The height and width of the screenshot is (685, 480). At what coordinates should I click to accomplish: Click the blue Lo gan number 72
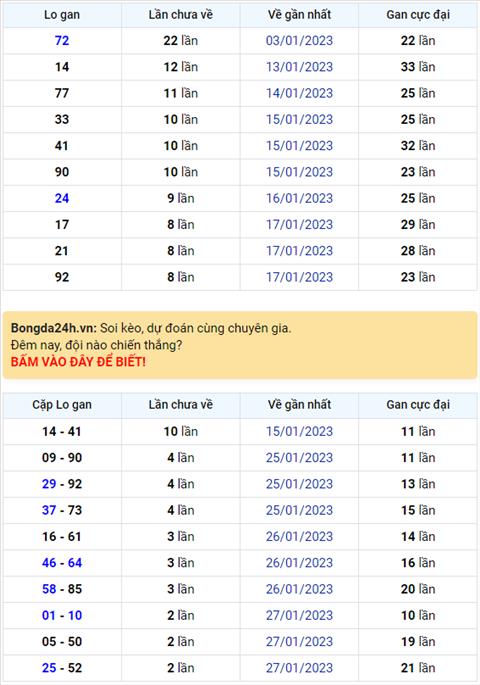coord(62,41)
